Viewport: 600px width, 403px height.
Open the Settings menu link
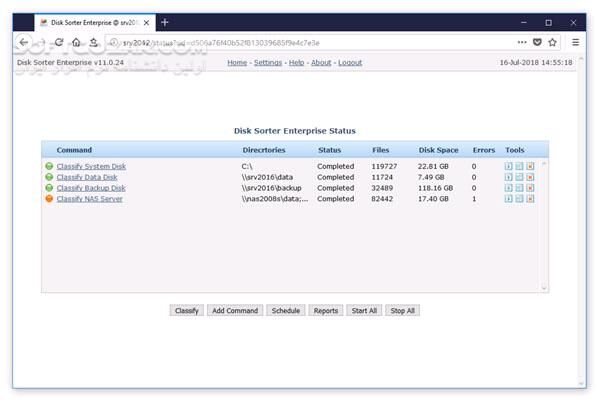[x=267, y=62]
